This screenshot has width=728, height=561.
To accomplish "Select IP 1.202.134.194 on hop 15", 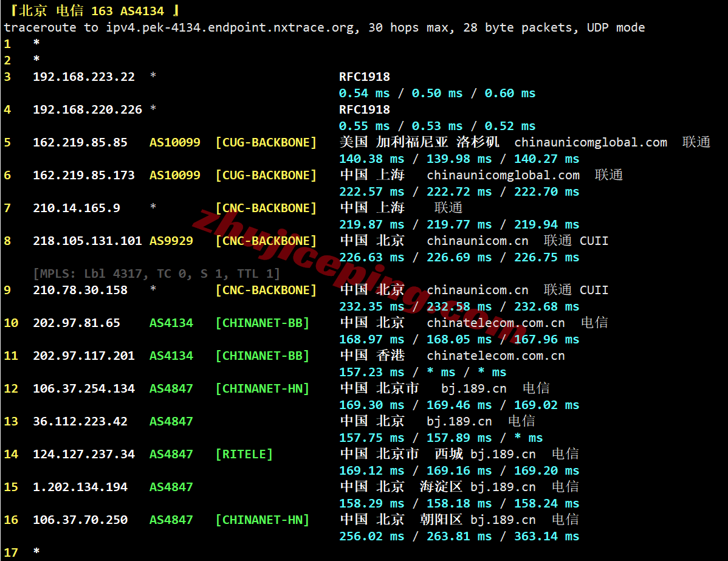I will pyautogui.click(x=80, y=487).
